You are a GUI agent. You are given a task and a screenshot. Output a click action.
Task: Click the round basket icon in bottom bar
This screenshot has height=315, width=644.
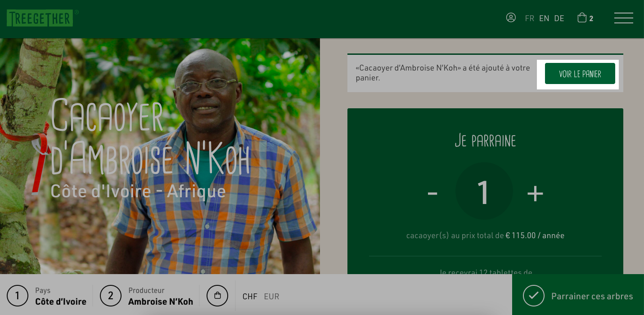217,296
